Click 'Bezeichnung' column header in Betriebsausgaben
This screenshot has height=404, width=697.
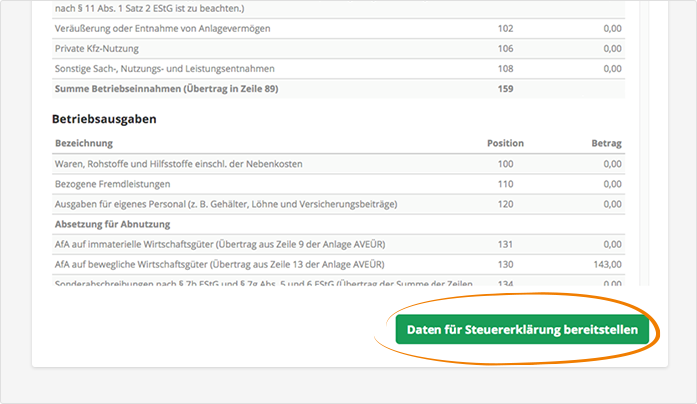[x=84, y=143]
